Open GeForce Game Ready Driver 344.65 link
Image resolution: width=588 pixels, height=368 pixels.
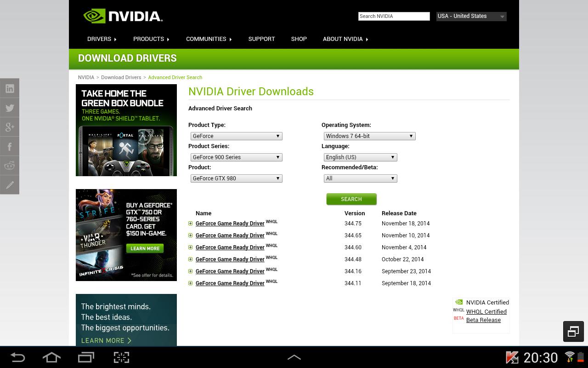tap(230, 236)
